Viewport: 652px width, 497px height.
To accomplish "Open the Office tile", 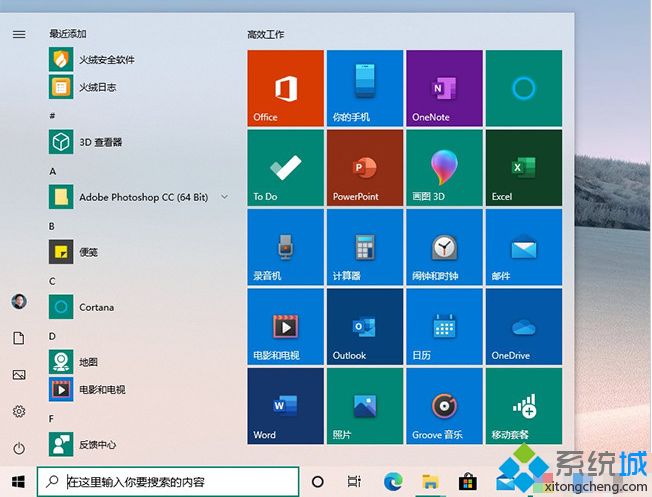I will [285, 88].
